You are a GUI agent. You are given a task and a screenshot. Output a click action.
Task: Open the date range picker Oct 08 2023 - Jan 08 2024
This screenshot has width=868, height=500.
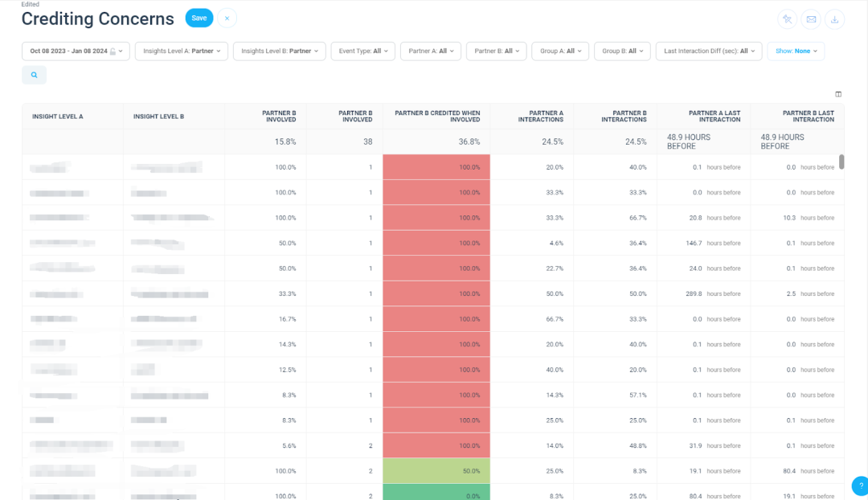(76, 51)
